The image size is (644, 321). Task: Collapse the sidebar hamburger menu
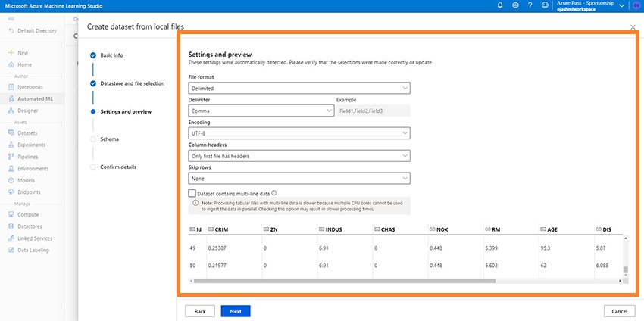11,17
